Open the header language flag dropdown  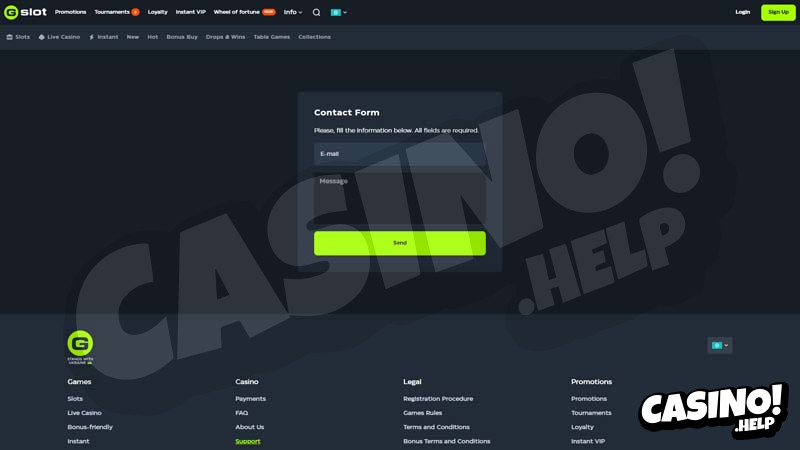339,12
